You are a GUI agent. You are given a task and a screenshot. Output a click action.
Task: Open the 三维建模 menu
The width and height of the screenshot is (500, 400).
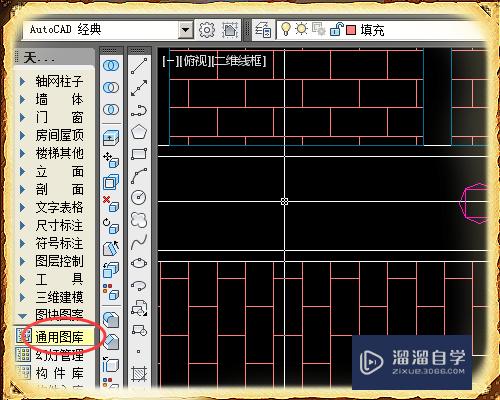pos(59,297)
